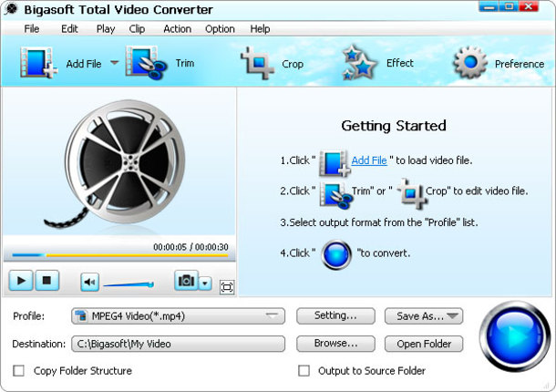Open the Effect stars icon
This screenshot has height=392, width=556.
pos(359,62)
